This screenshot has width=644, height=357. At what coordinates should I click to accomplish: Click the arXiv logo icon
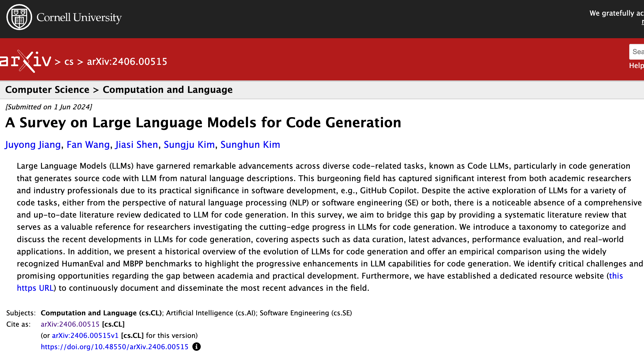pos(26,62)
